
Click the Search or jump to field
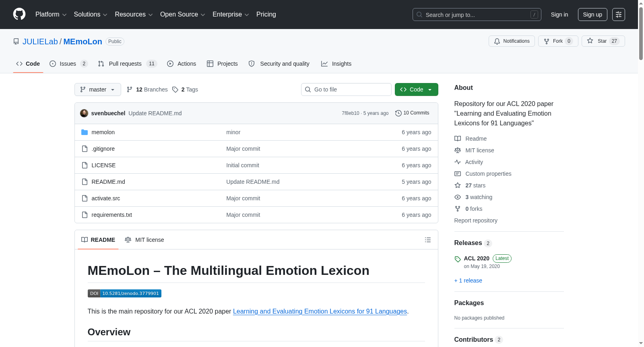coord(477,15)
